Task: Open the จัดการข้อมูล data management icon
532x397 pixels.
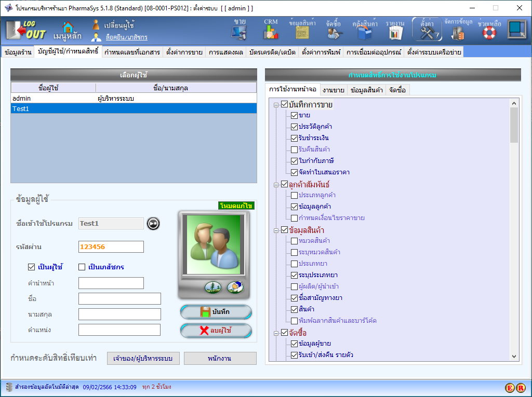Action: [458, 33]
